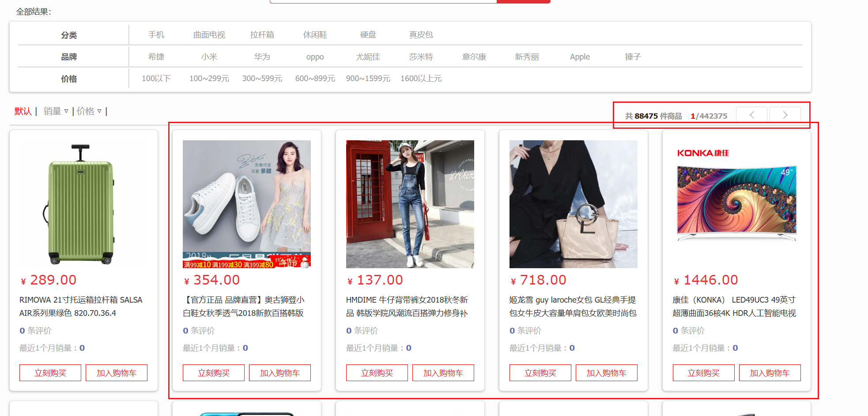Add 718.00 handbag to cart

tap(607, 373)
